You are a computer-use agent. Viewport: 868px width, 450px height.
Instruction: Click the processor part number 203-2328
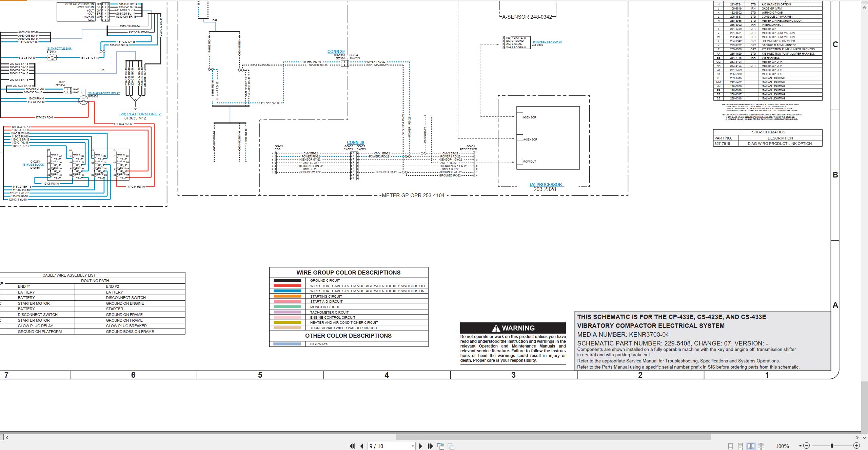(545, 189)
